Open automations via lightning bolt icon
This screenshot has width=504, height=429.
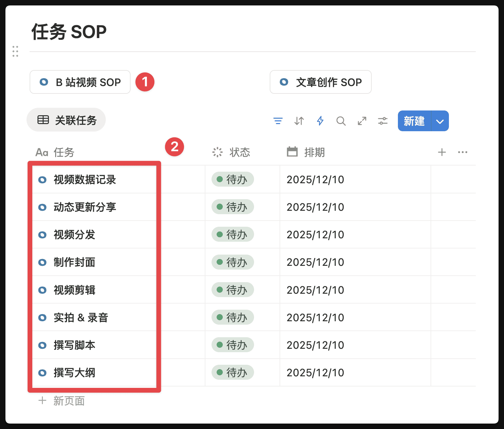(320, 121)
